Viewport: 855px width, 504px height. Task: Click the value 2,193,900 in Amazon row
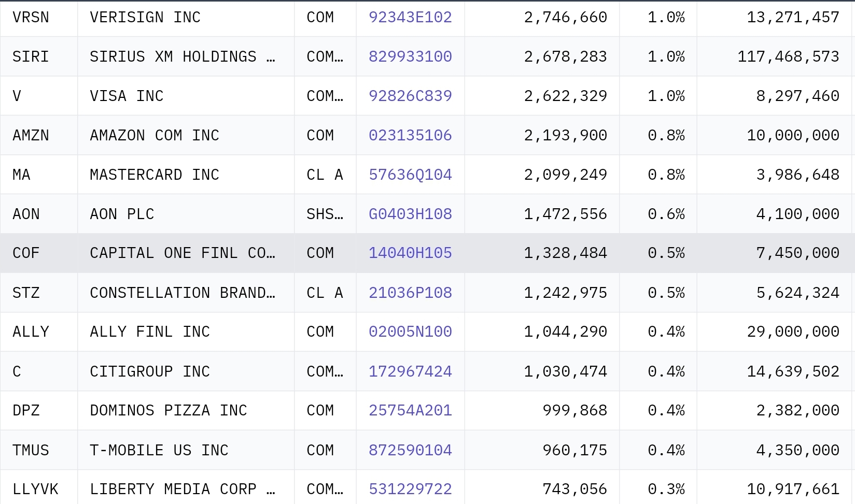(565, 135)
